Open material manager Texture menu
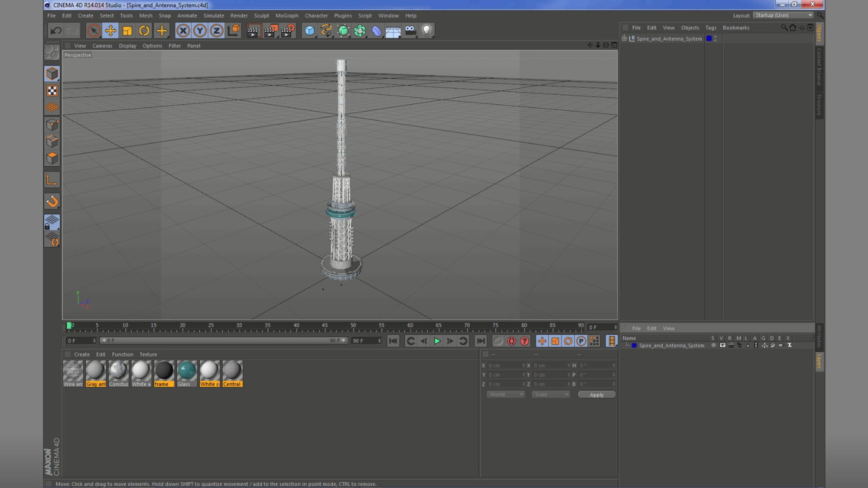The height and width of the screenshot is (488, 868). pos(148,355)
